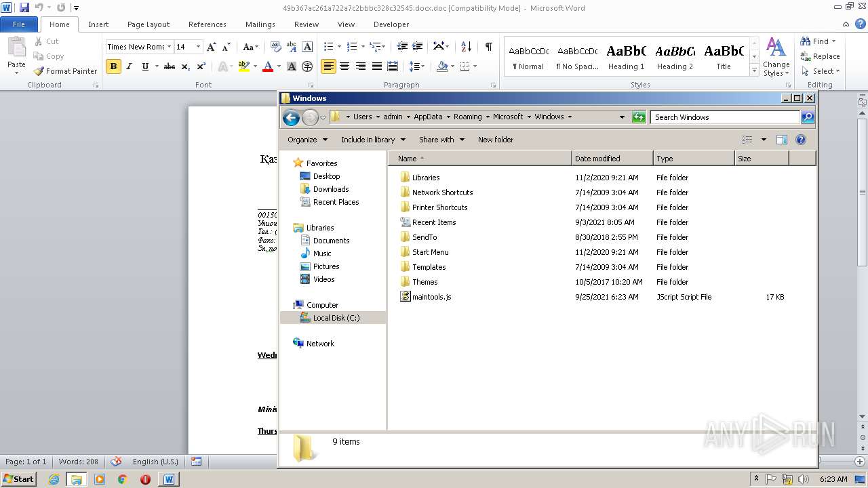Open the Share with dropdown
Image resolution: width=868 pixels, height=488 pixels.
[x=441, y=140]
